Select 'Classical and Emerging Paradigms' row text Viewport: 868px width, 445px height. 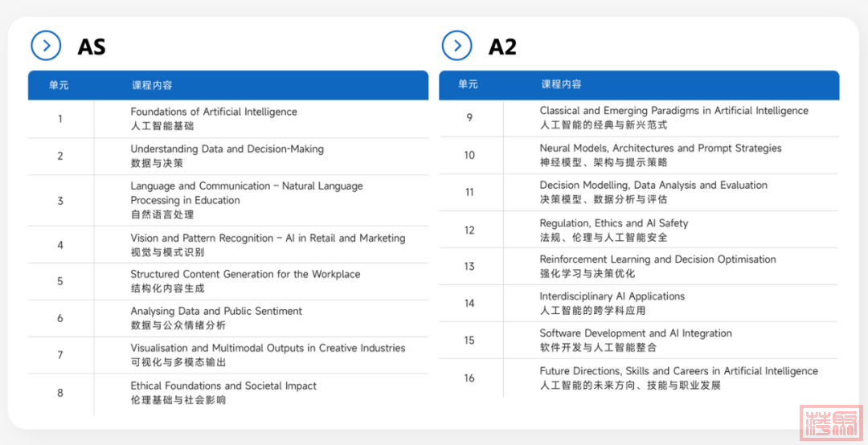[674, 111]
